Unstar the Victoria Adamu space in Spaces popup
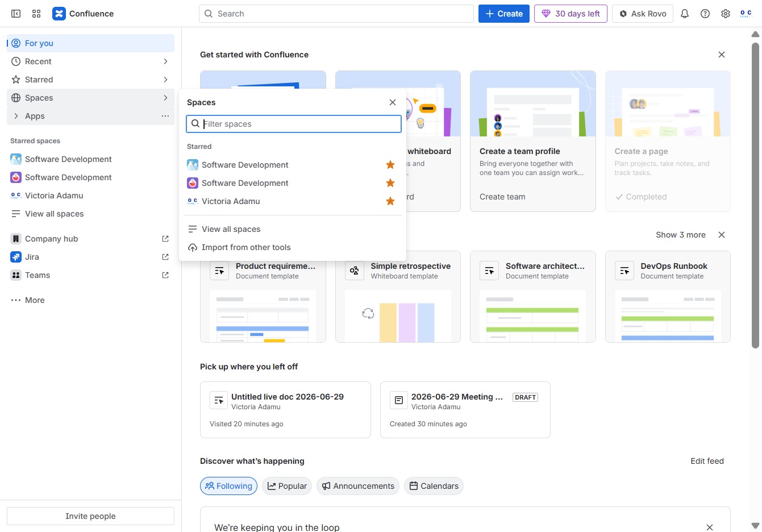This screenshot has width=762, height=532. tap(390, 201)
